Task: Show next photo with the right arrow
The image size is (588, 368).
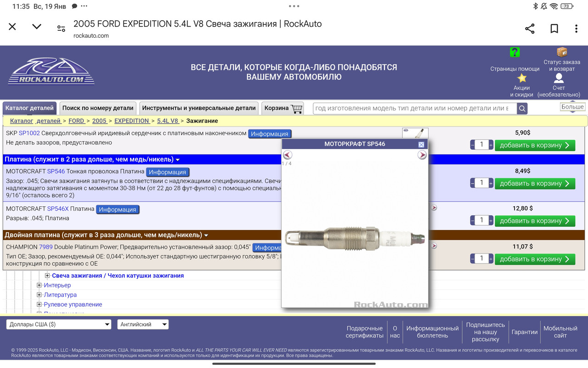Action: [x=422, y=155]
